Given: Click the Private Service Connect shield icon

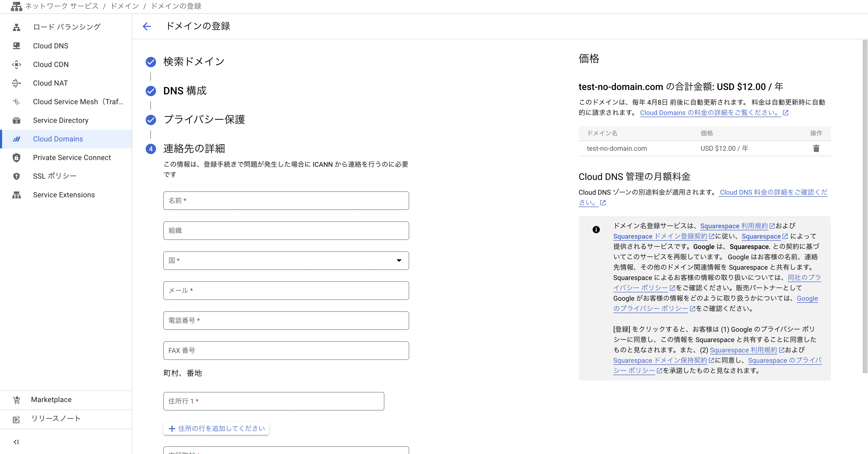Looking at the screenshot, I should tap(17, 157).
